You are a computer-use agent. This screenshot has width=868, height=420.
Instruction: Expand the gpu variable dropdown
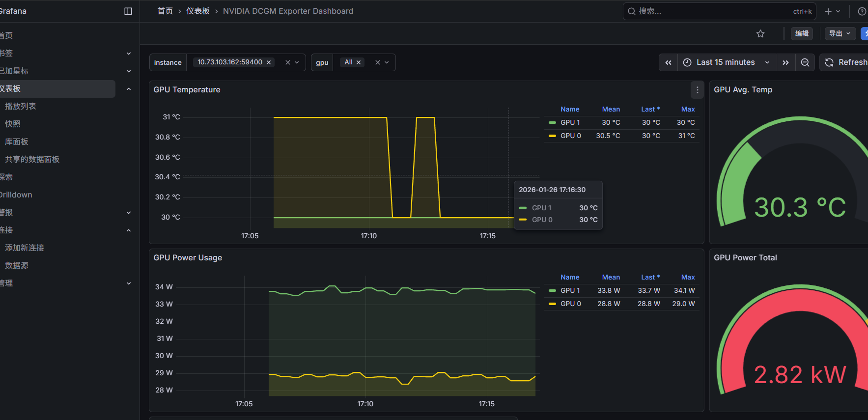[x=387, y=62]
